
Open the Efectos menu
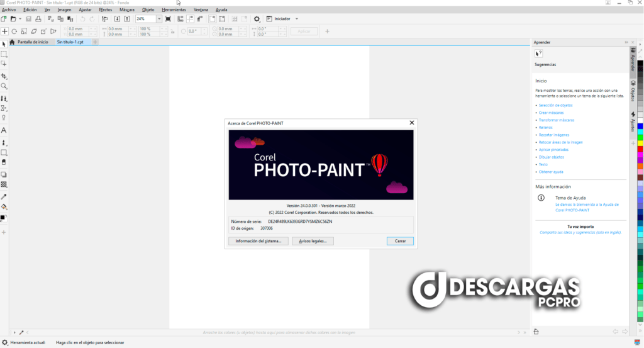105,10
